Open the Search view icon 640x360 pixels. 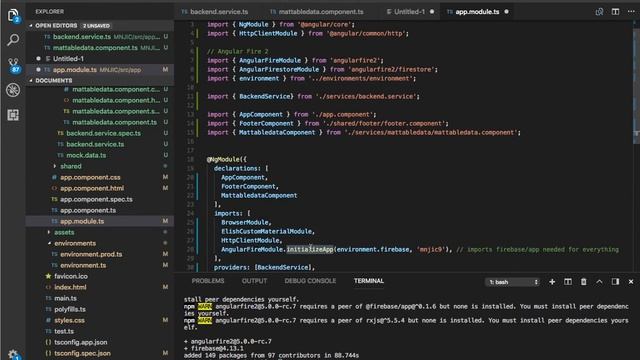13,40
